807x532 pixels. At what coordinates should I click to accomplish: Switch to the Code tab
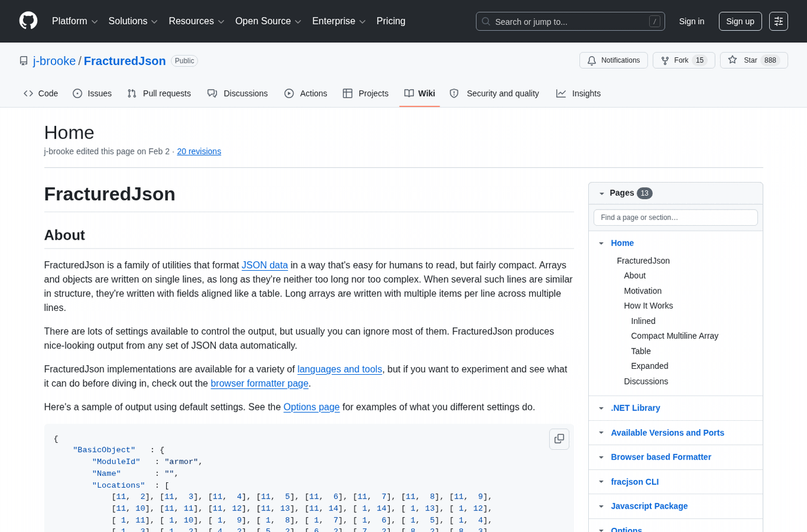[x=41, y=93]
